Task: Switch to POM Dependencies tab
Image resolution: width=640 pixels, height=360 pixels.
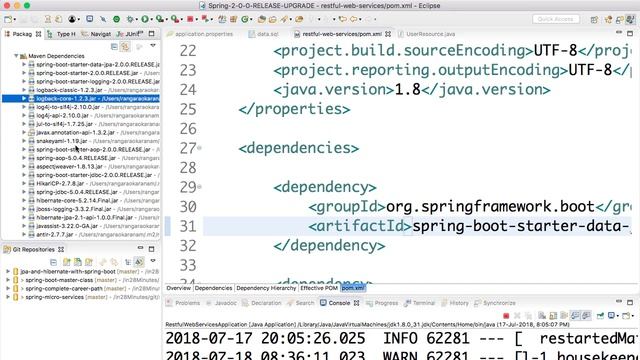Action: point(213,288)
